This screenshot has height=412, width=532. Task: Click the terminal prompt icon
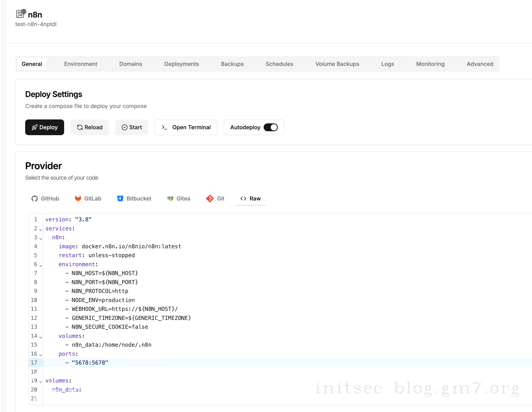[164, 127]
